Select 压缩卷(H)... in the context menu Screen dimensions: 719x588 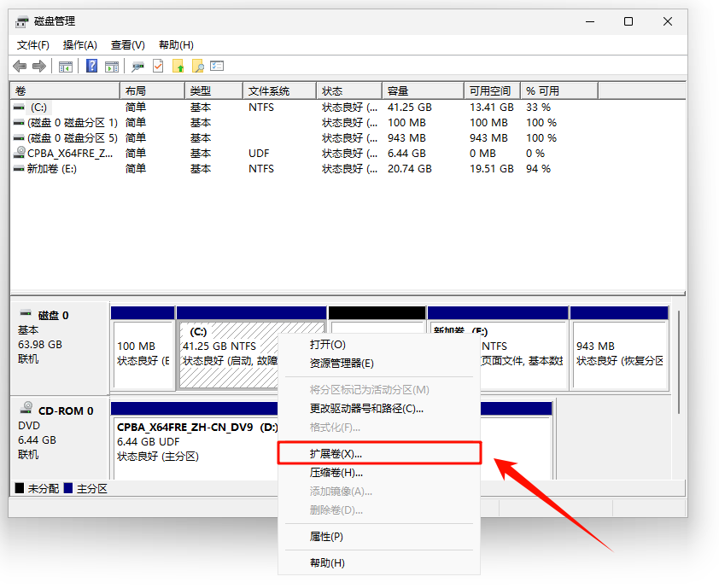tap(336, 473)
